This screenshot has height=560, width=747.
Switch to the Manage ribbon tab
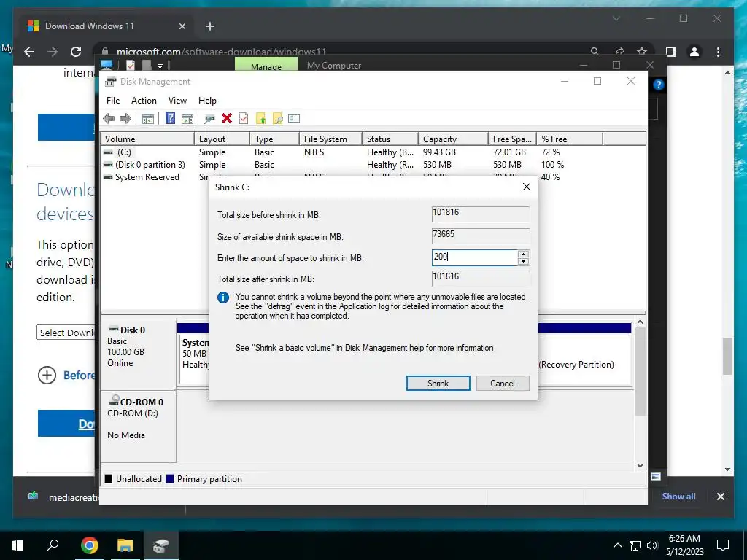click(x=266, y=64)
